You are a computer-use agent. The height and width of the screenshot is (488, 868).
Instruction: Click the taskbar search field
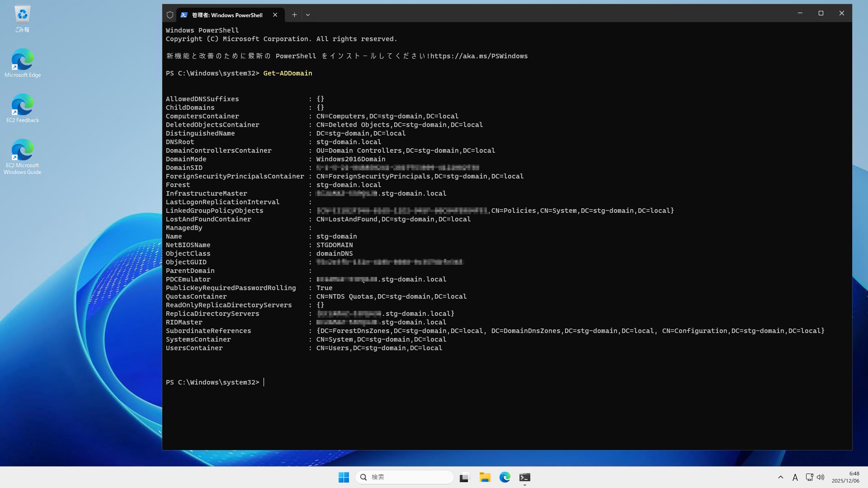point(405,477)
